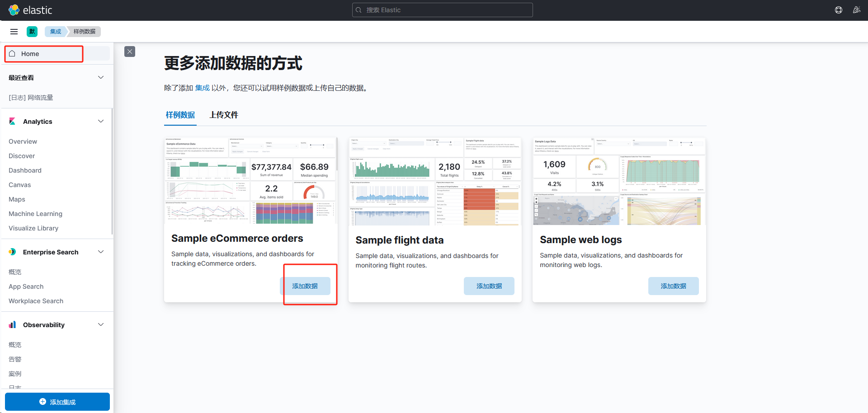Screen dimensions: 868x413
Task: Click the 集成 link in description
Action: [202, 88]
